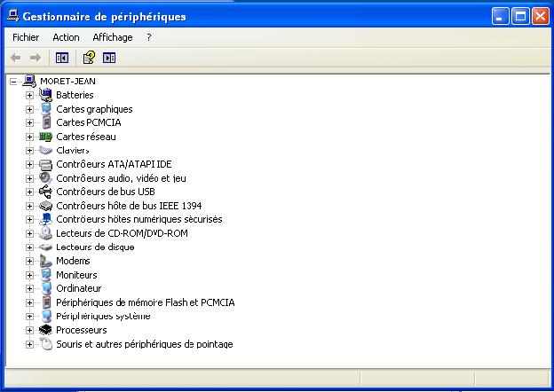The width and height of the screenshot is (554, 392).
Task: Open the Fichier menu
Action: [26, 37]
